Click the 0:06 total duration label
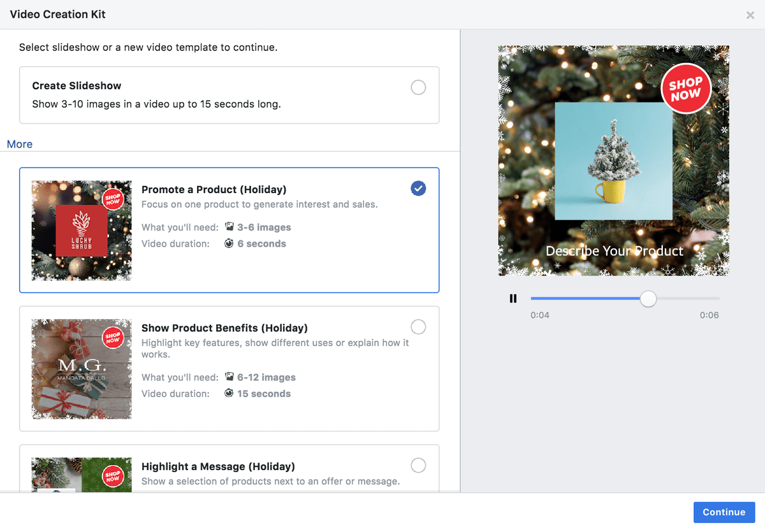765x532 pixels. [710, 315]
